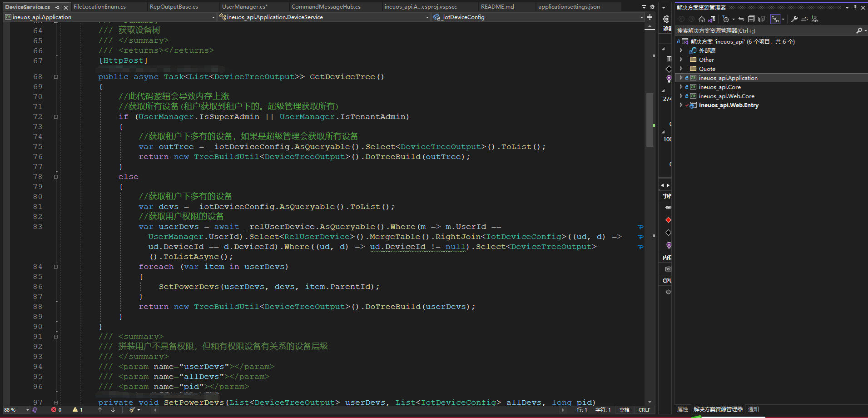Click the add class diagram view icon
This screenshot has height=418, width=868.
[x=814, y=19]
